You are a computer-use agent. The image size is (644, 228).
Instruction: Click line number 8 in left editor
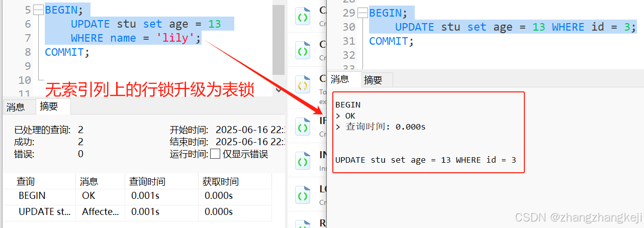coord(27,52)
